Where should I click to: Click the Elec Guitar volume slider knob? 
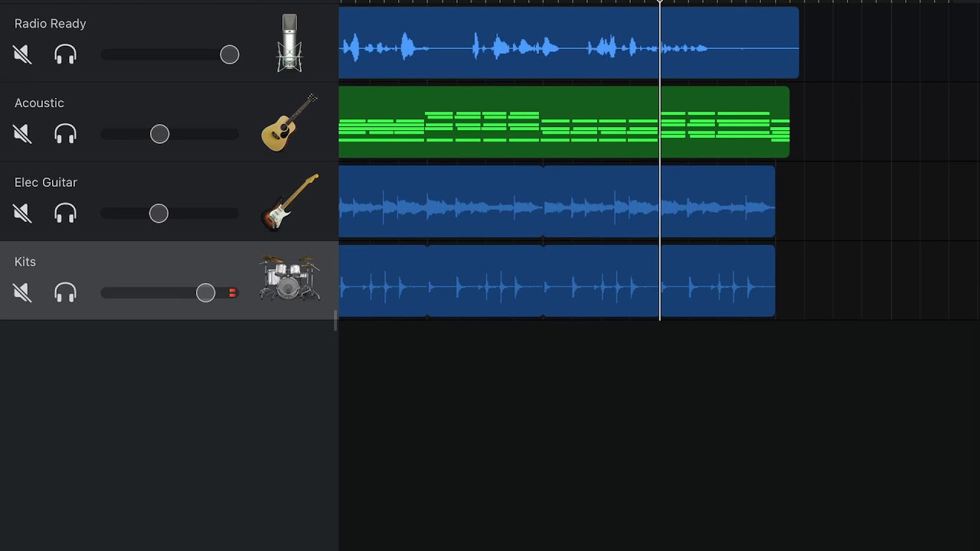(x=158, y=214)
